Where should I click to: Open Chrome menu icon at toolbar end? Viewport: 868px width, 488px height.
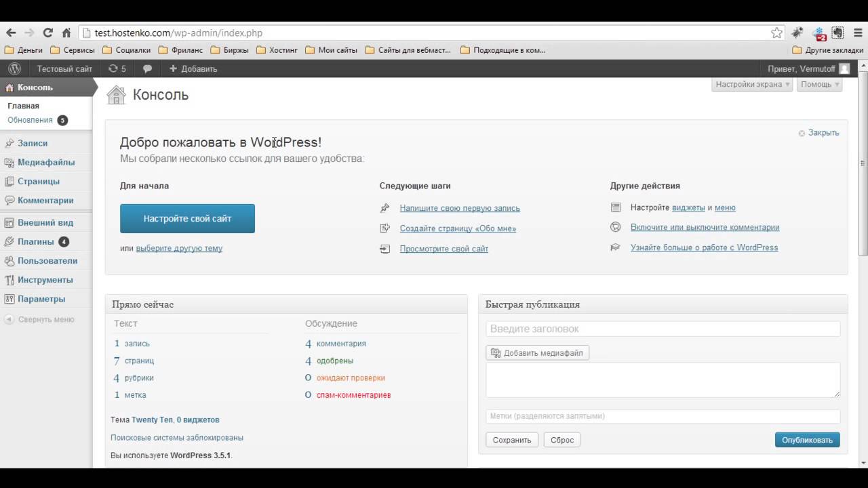pos(857,33)
